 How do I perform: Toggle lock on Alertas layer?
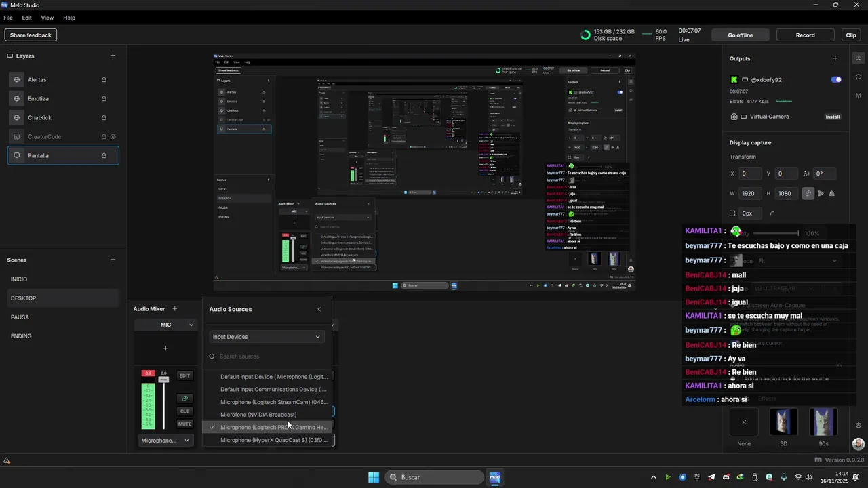click(x=104, y=79)
